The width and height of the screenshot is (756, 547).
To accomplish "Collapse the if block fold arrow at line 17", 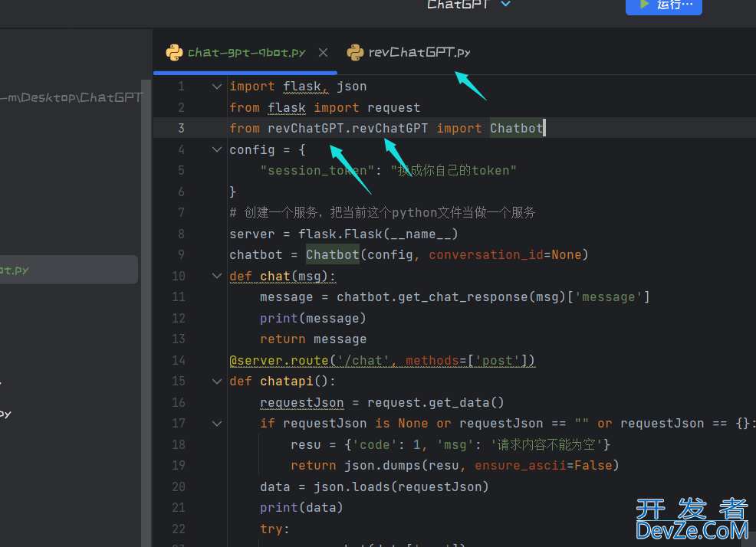I will pyautogui.click(x=217, y=423).
